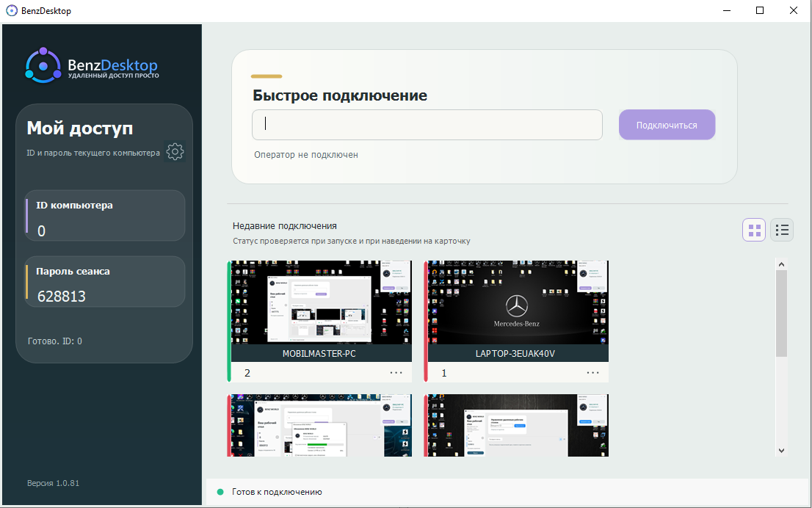This screenshot has width=812, height=508.
Task: Maximize the BenzDesktop window
Action: coord(760,10)
